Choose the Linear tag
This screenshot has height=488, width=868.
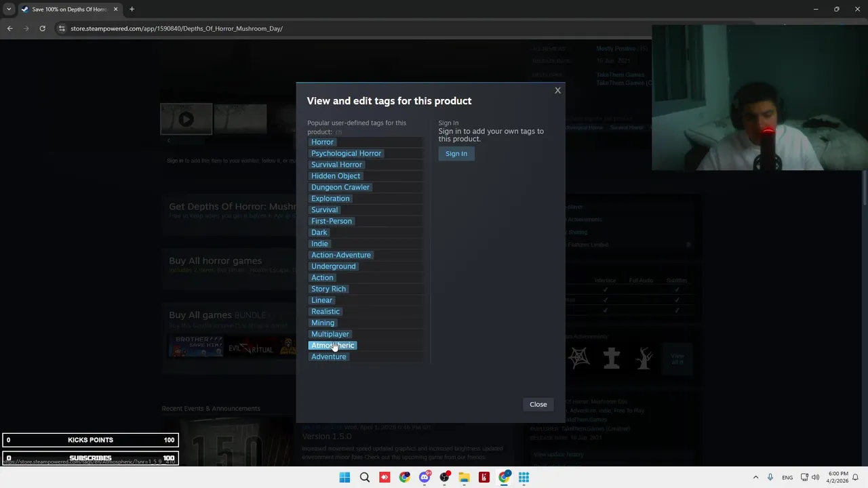321,300
